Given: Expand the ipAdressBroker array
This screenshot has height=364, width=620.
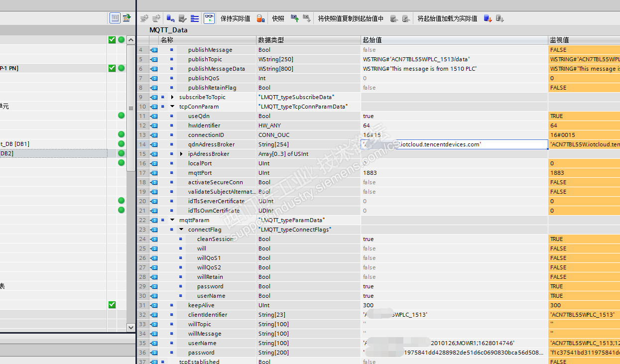Looking at the screenshot, I should click(x=181, y=154).
